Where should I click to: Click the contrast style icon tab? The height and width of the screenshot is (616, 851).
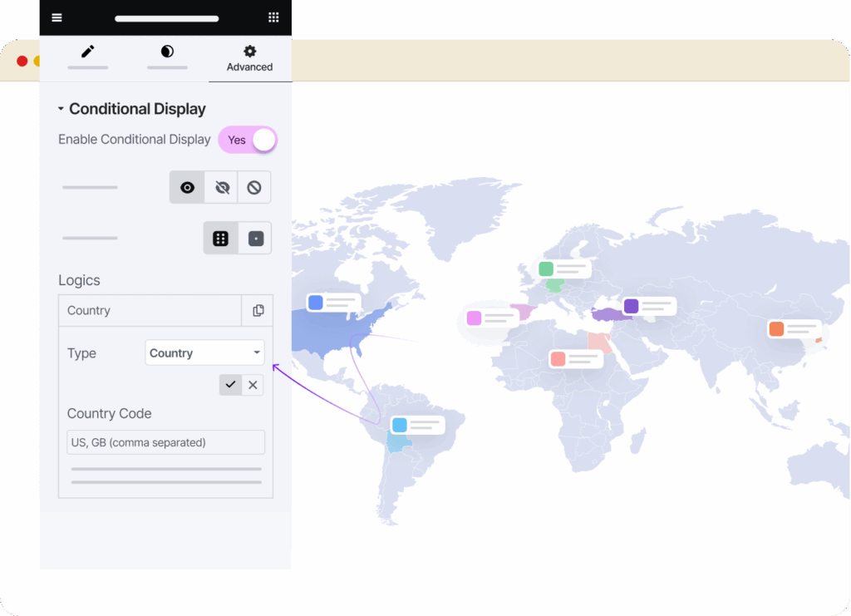[166, 52]
